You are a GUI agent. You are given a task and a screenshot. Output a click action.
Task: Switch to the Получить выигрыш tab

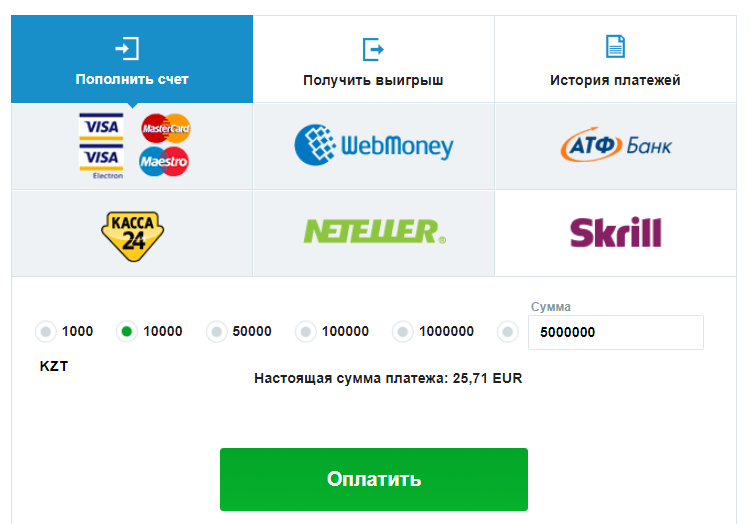pos(374,59)
